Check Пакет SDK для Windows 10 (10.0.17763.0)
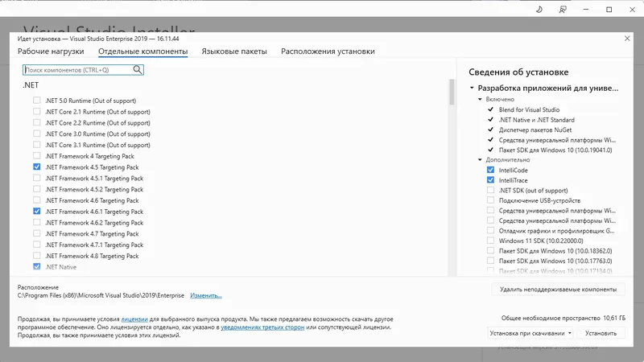Screen dimensions: 644x362 click(490, 261)
